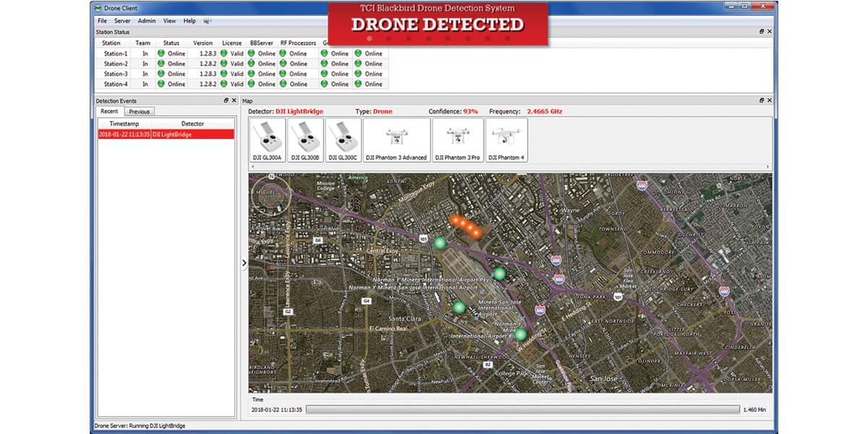The height and width of the screenshot is (434, 868).
Task: Click the drone thumbnail strip's horizontal scrollbar
Action: click(510, 167)
